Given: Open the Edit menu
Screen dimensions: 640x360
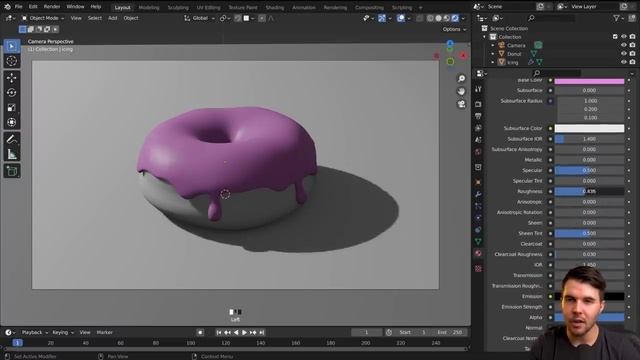Looking at the screenshot, I should click(33, 7).
